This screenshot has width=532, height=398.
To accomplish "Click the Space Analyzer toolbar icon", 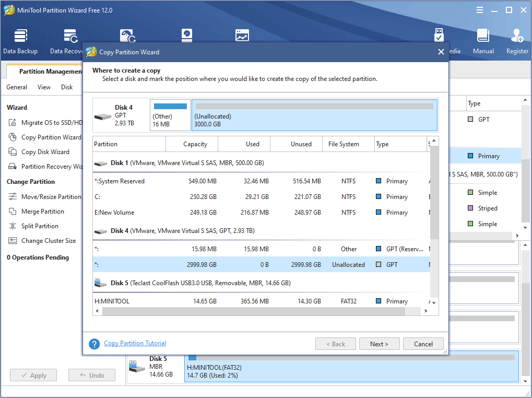I will click(x=242, y=36).
